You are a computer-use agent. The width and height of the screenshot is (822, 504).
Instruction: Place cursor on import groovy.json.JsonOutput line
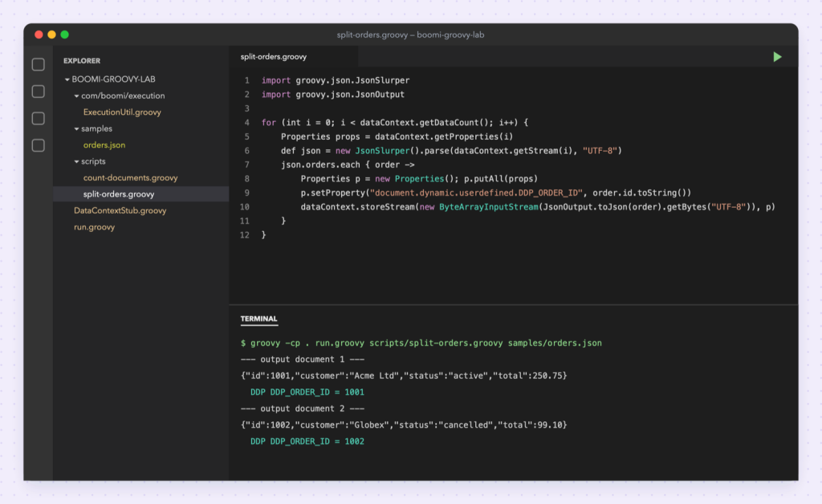[x=333, y=95]
